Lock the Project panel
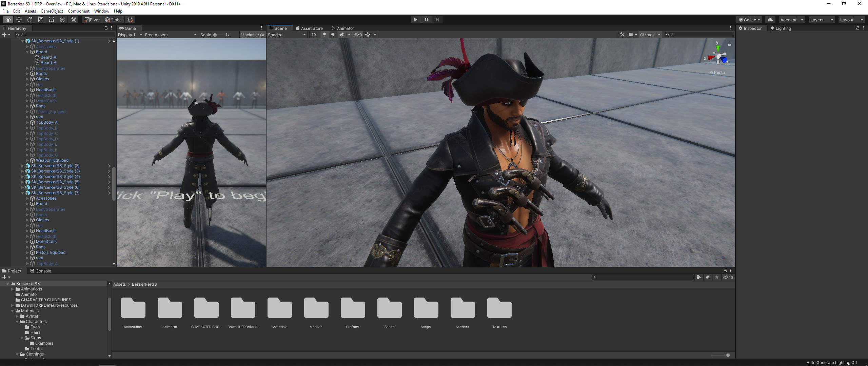The image size is (868, 366). pyautogui.click(x=725, y=270)
